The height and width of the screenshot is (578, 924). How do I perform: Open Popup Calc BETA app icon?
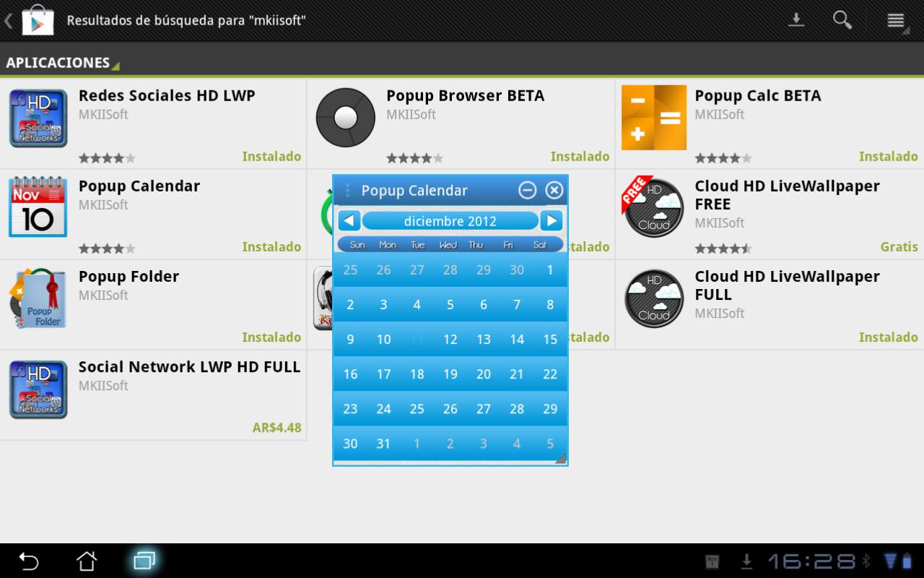654,118
